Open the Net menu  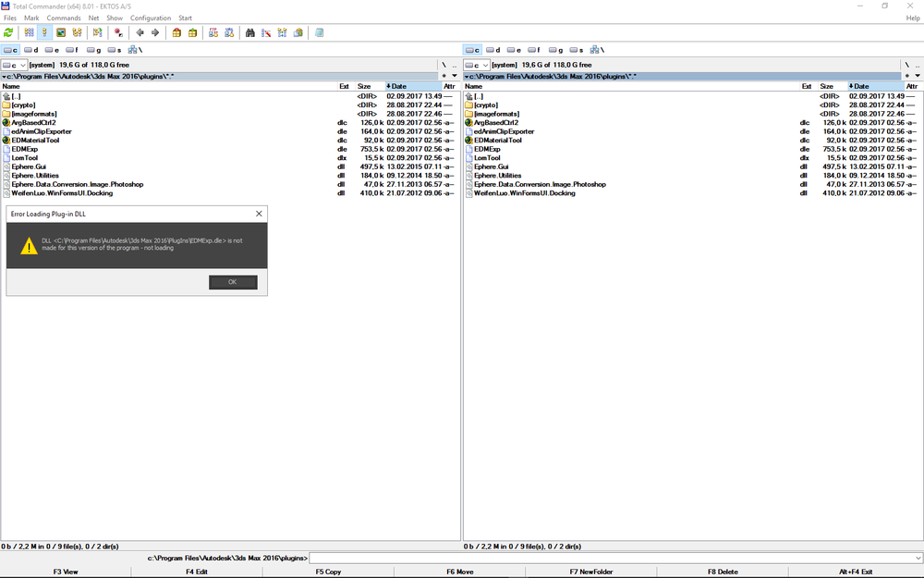pos(93,18)
